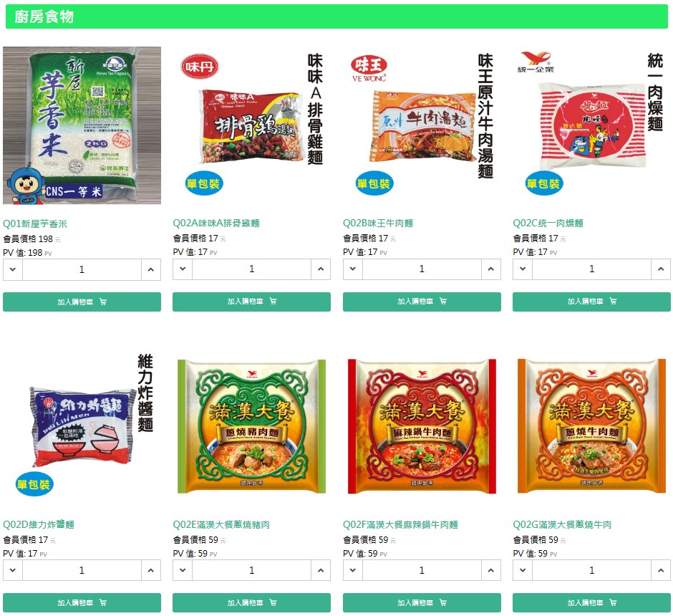Viewport: 673px width, 616px height.
Task: Increase quantity for Q01新屋芋香米
Action: click(x=150, y=269)
